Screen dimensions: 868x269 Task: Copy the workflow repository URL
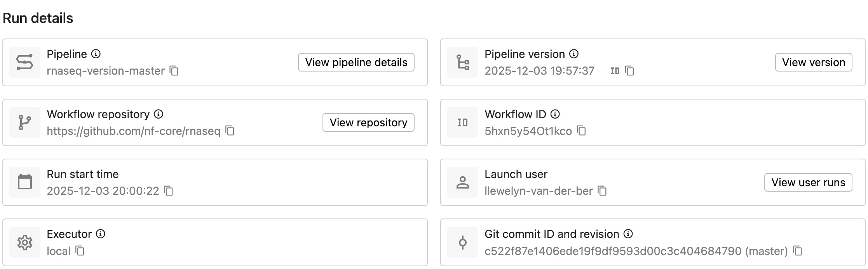[x=230, y=131]
